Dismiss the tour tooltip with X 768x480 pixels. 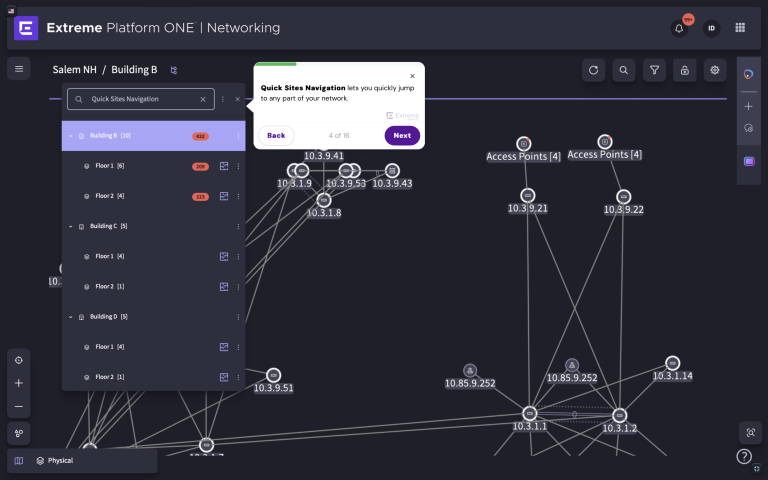pos(412,76)
